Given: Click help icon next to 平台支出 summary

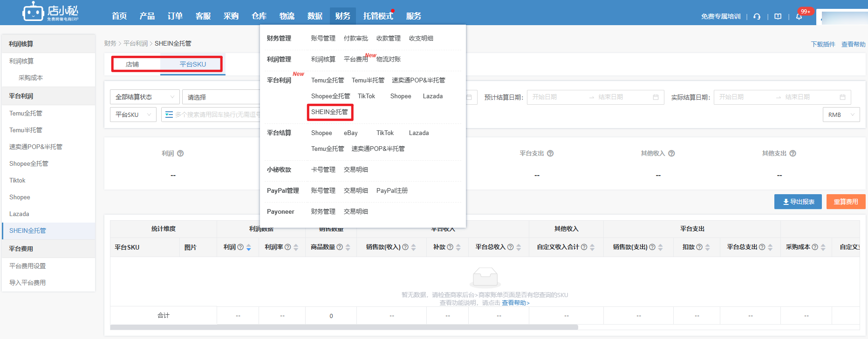Looking at the screenshot, I should click(550, 153).
